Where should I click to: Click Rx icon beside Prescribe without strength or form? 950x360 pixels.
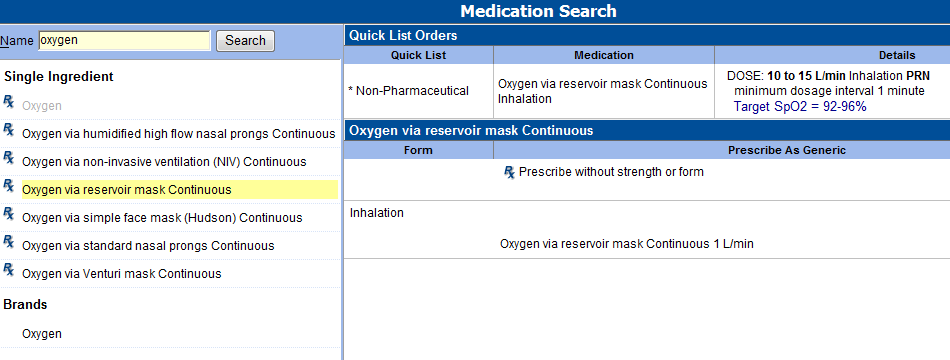pos(510,172)
